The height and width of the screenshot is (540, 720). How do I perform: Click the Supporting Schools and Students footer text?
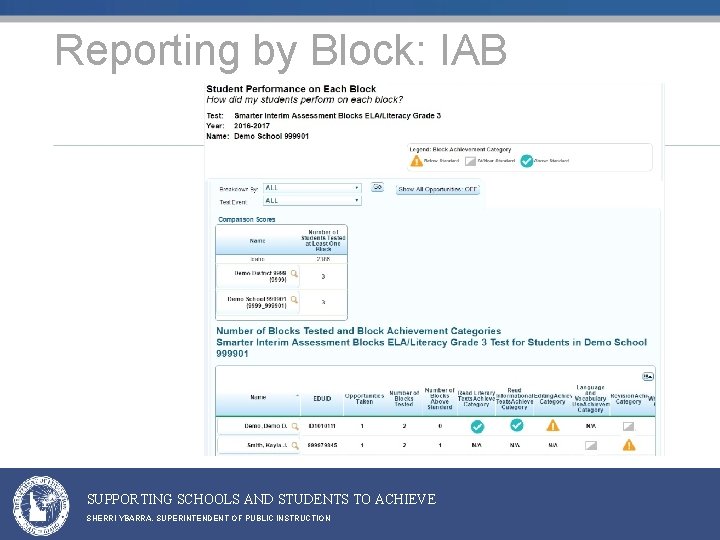point(261,499)
